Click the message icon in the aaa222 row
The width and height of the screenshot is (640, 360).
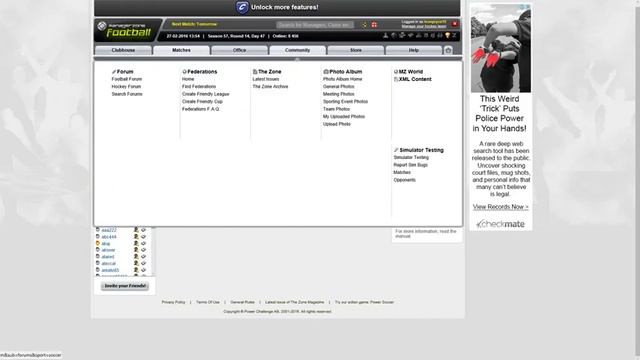(x=143, y=230)
